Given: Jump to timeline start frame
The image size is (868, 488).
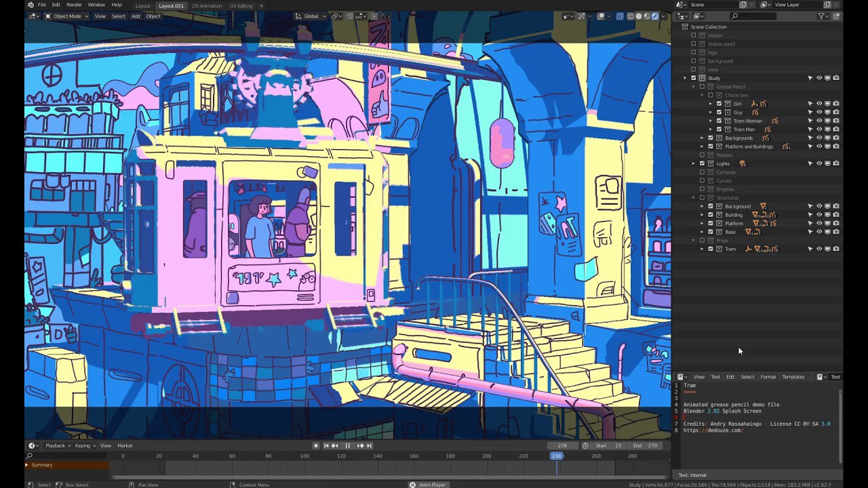Looking at the screenshot, I should click(x=326, y=445).
